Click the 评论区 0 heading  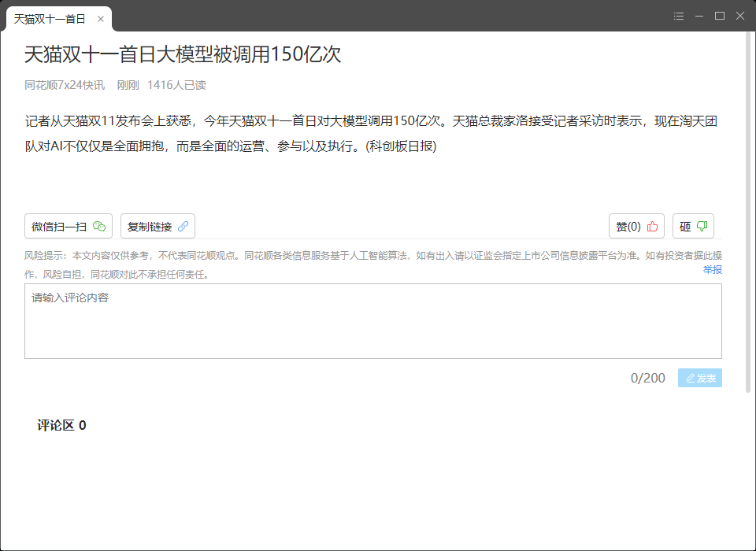[61, 426]
